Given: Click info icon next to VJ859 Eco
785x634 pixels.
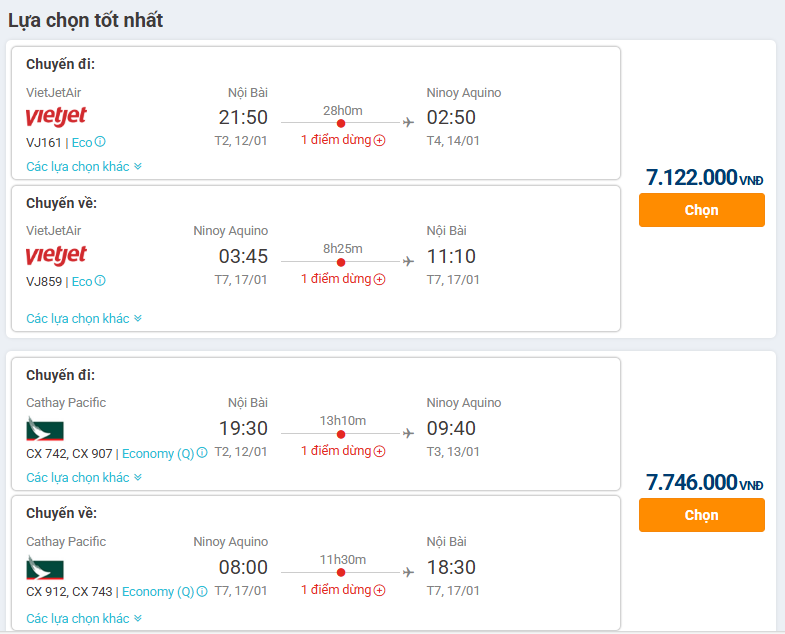Looking at the screenshot, I should pyautogui.click(x=100, y=281).
